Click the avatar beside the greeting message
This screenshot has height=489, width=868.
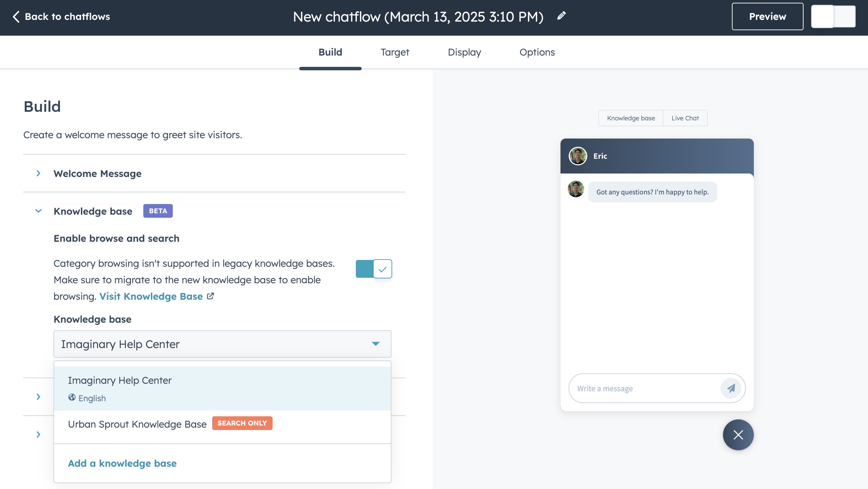pos(576,189)
